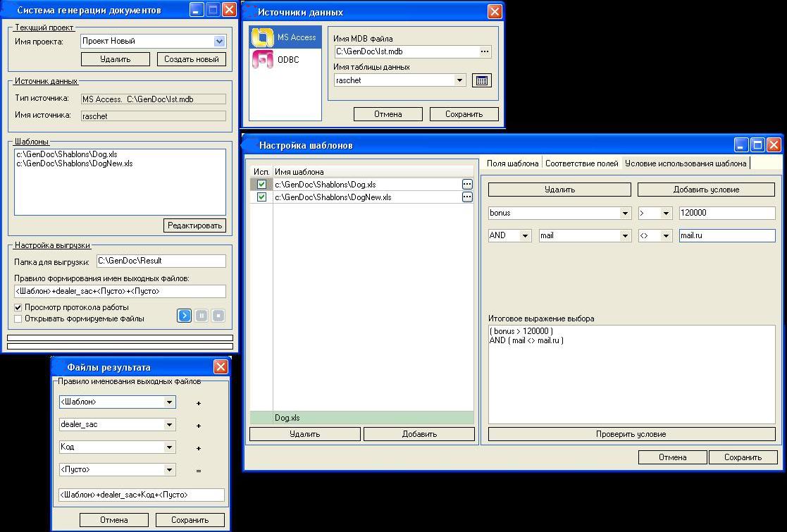Open the 'mail' field condition dropdown
Screen dimensions: 787x532
pyautogui.click(x=625, y=235)
